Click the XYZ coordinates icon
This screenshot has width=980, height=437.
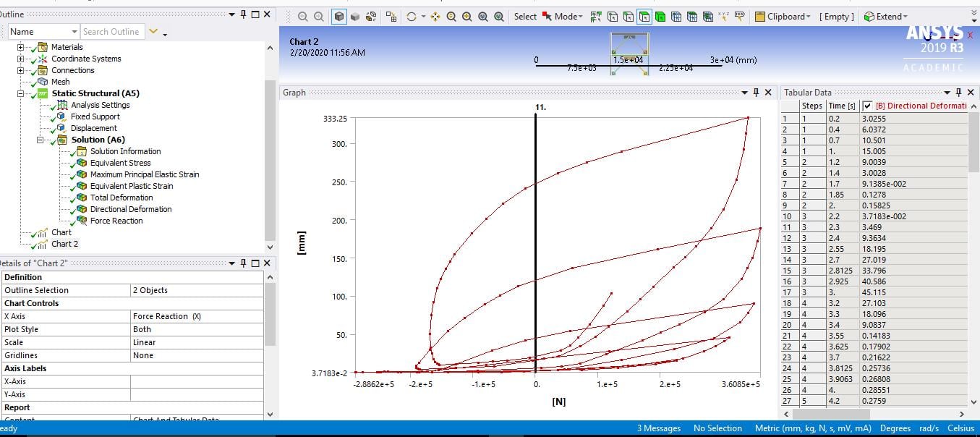point(723,16)
